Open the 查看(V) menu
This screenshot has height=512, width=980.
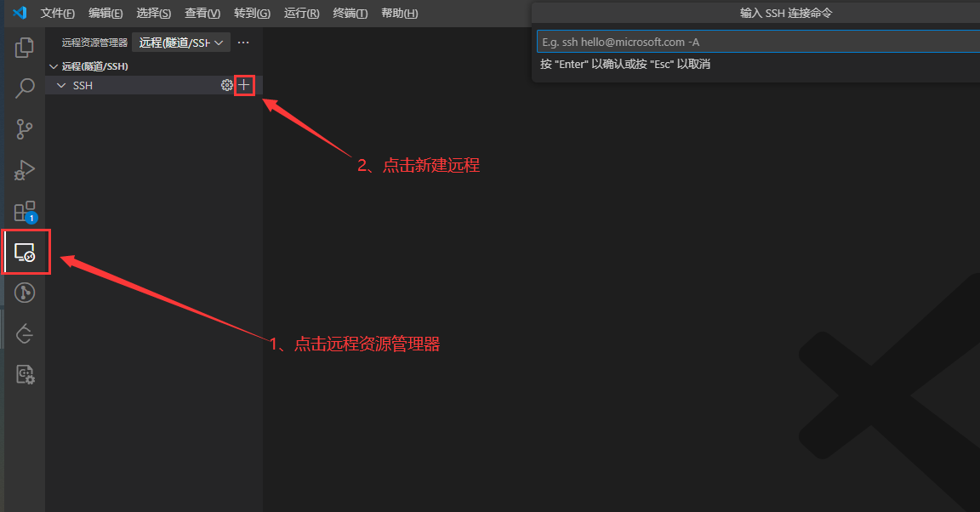point(202,13)
